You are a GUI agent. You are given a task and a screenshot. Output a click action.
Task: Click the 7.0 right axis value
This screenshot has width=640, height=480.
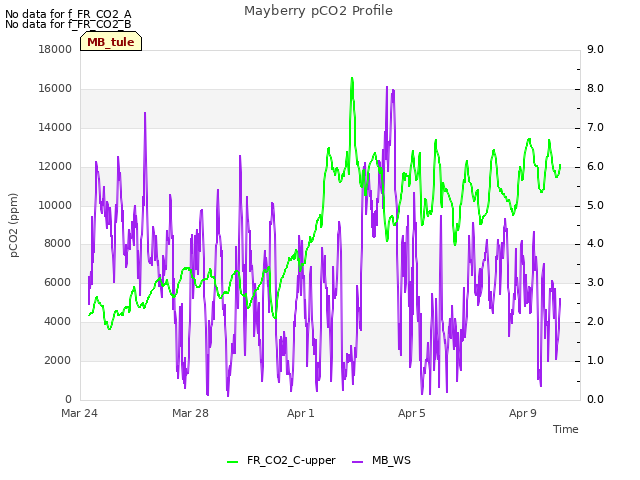[595, 128]
